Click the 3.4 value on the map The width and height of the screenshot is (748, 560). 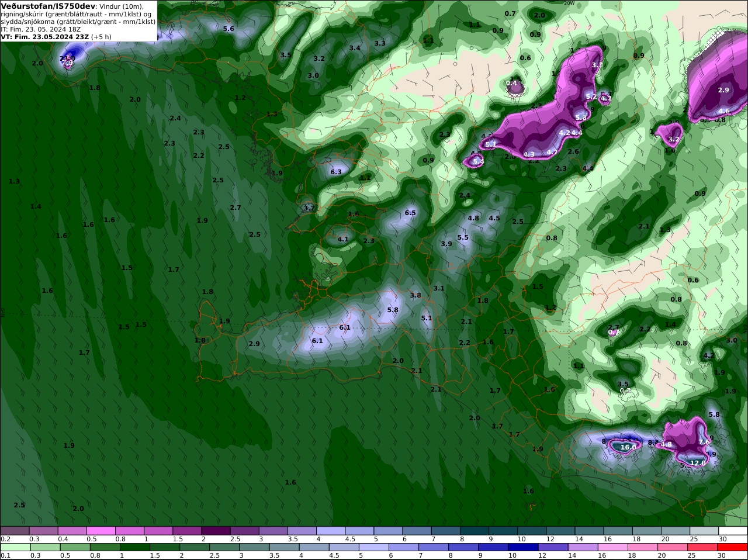click(x=355, y=48)
